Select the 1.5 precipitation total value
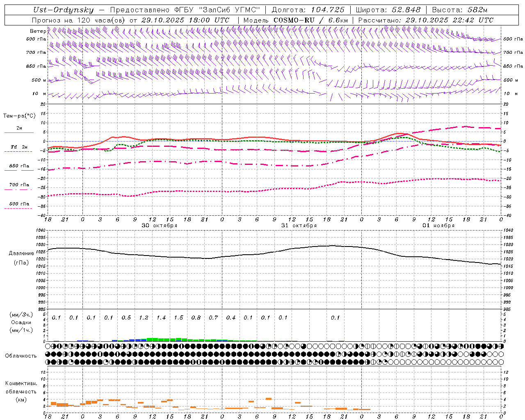525x420 pixels. (x=178, y=318)
